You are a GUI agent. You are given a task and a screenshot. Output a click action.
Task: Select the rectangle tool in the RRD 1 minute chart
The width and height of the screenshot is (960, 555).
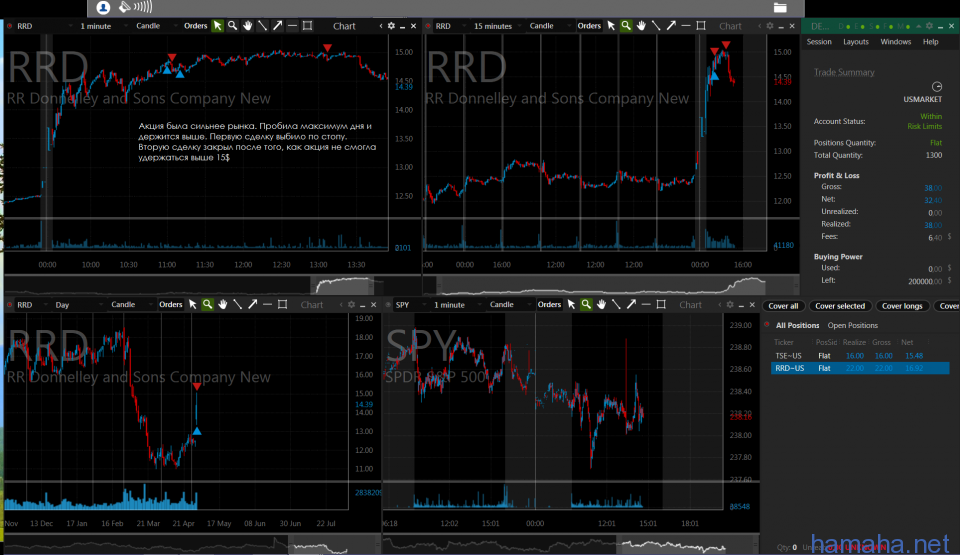click(307, 26)
